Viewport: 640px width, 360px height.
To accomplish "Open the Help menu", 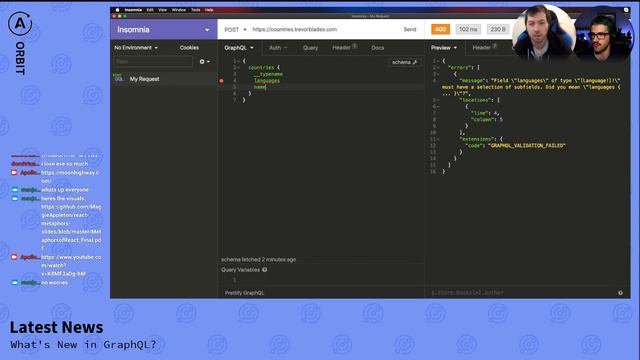I will (x=209, y=10).
